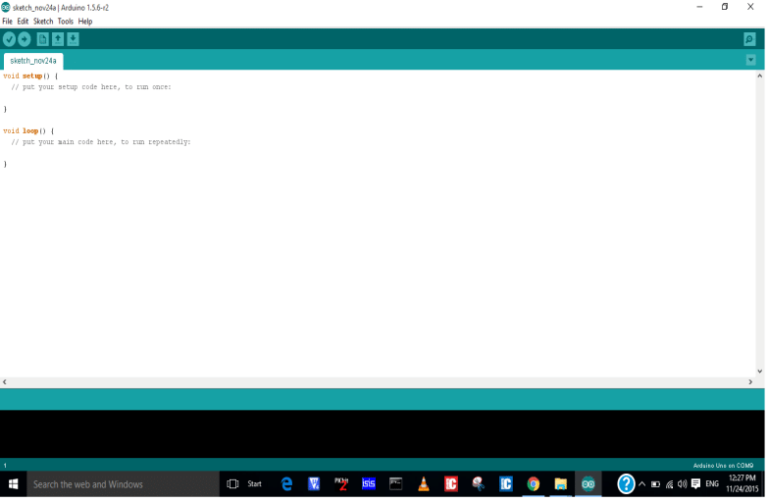Open the Tools menu
Image resolution: width=768 pixels, height=502 pixels.
(65, 21)
